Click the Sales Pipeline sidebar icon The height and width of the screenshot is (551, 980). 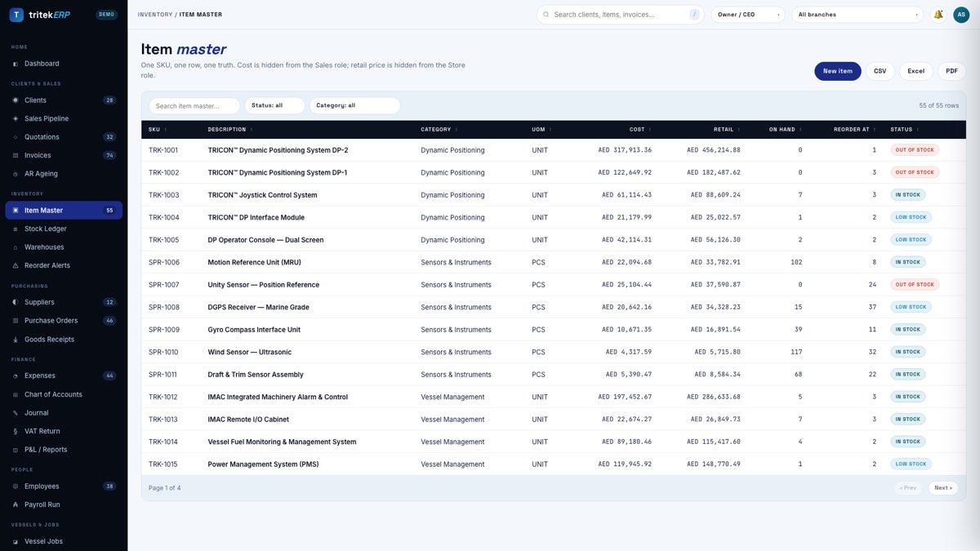click(16, 118)
